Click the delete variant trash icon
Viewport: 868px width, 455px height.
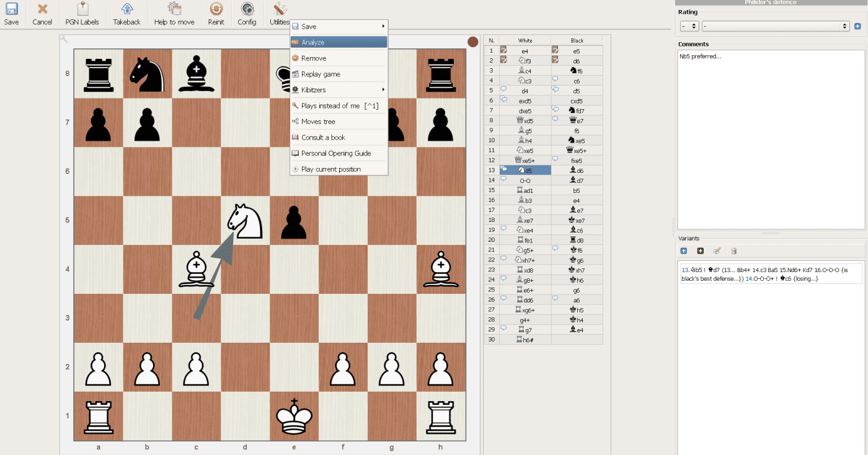coord(734,251)
